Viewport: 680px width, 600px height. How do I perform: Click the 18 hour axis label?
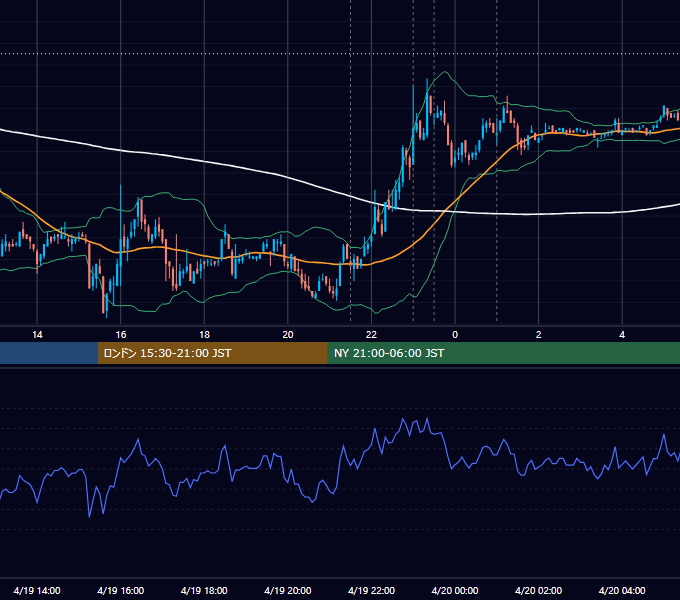point(204,335)
